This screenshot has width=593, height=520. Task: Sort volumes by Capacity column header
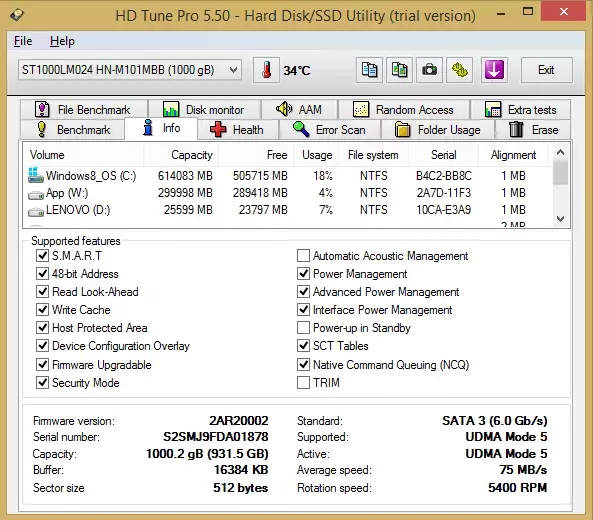pyautogui.click(x=181, y=155)
